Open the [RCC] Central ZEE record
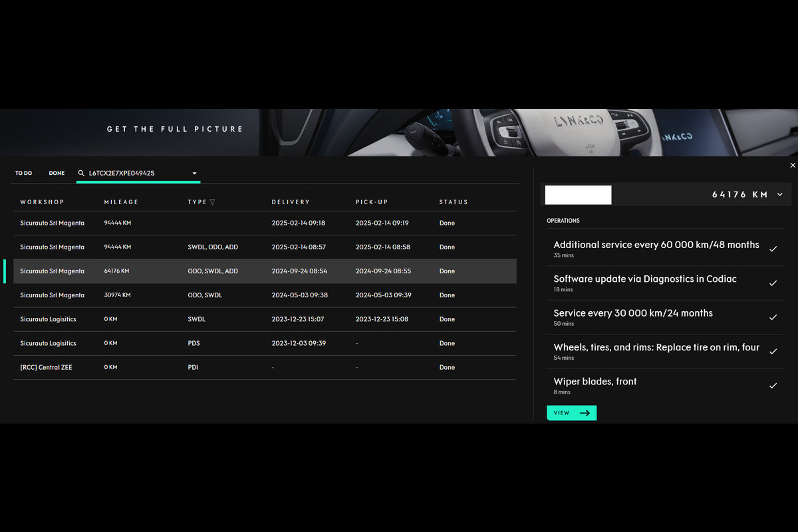This screenshot has width=798, height=532. point(265,367)
